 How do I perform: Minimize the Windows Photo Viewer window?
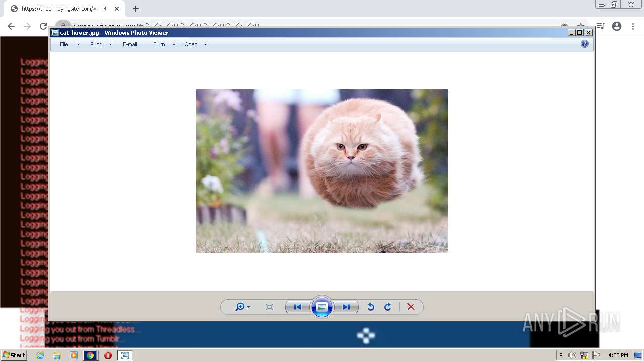[571, 33]
